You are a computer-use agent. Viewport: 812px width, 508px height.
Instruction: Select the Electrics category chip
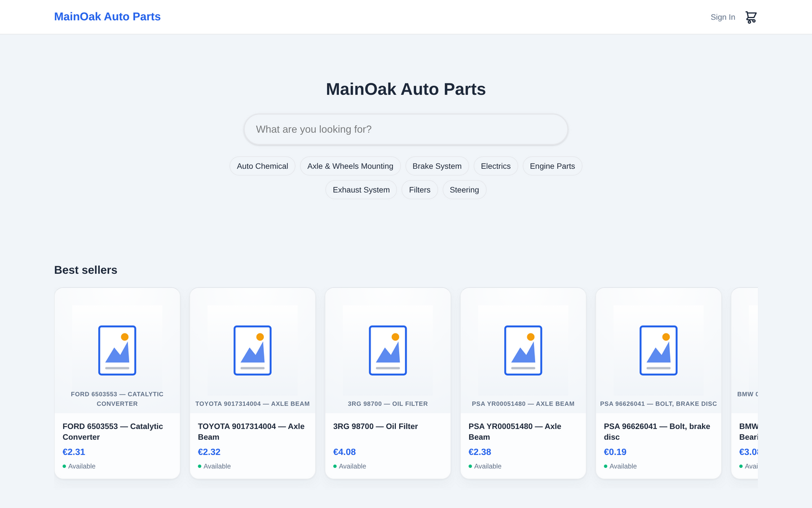click(496, 166)
